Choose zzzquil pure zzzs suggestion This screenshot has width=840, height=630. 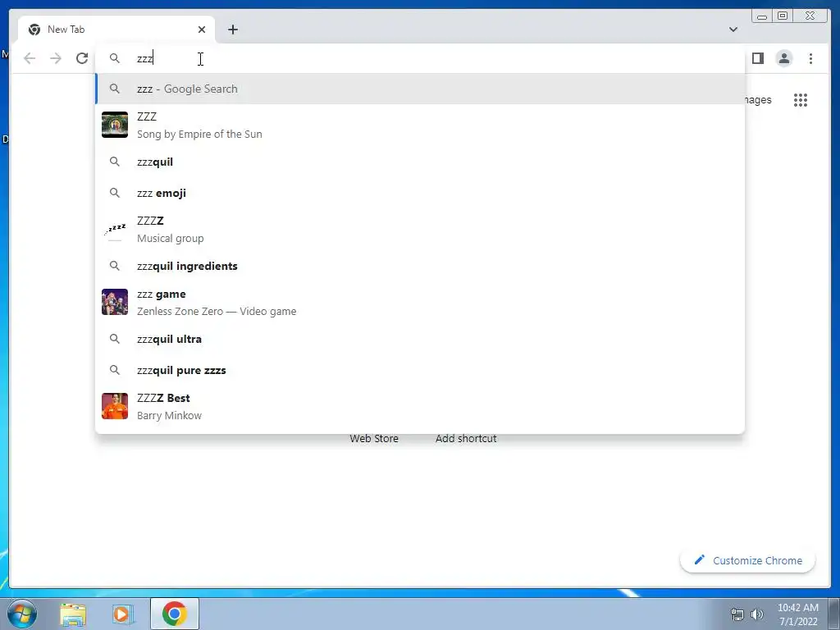[420, 370]
